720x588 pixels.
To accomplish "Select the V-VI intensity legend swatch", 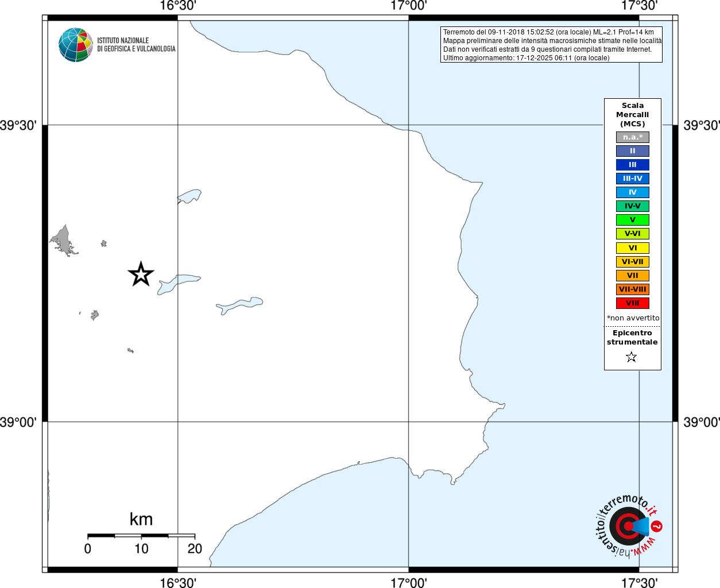I will [633, 234].
